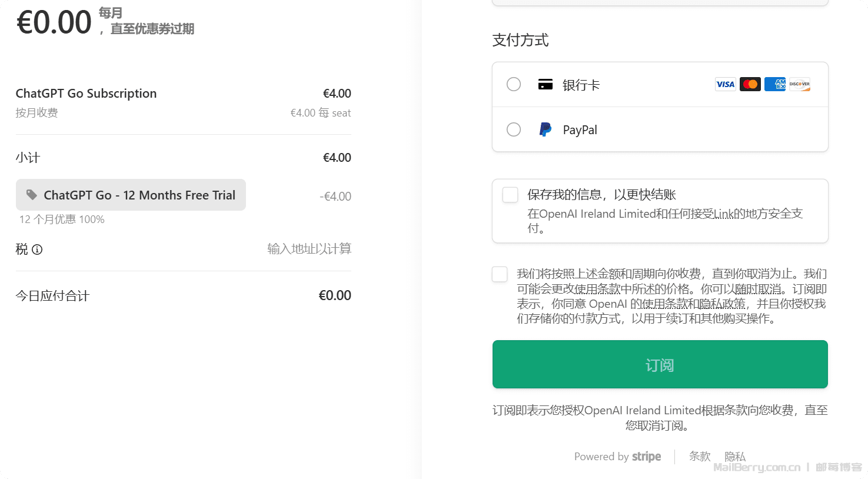Click the American Express logo
Viewport: 868px width, 479px height.
coord(774,84)
